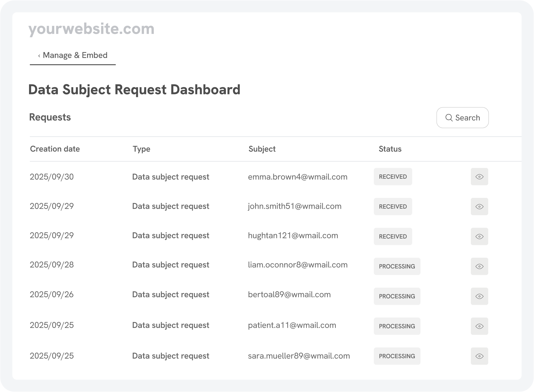Click the eye icon for emma.brown4 request
534x392 pixels.
coord(479,177)
